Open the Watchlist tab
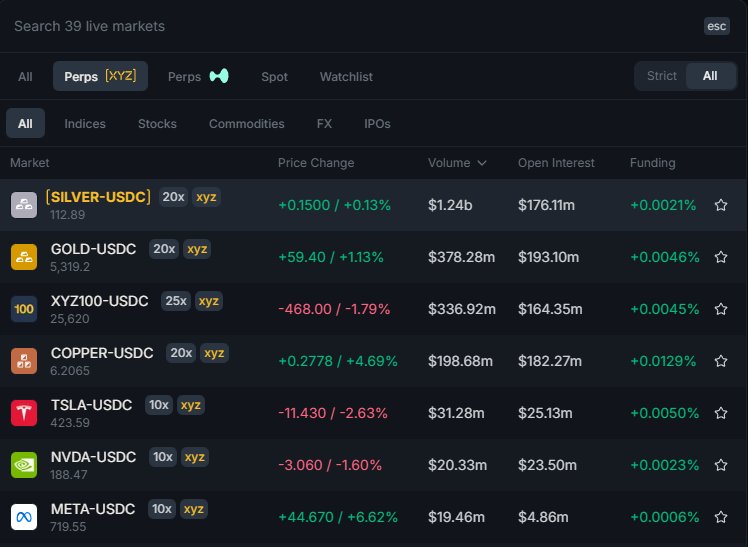 pos(346,77)
